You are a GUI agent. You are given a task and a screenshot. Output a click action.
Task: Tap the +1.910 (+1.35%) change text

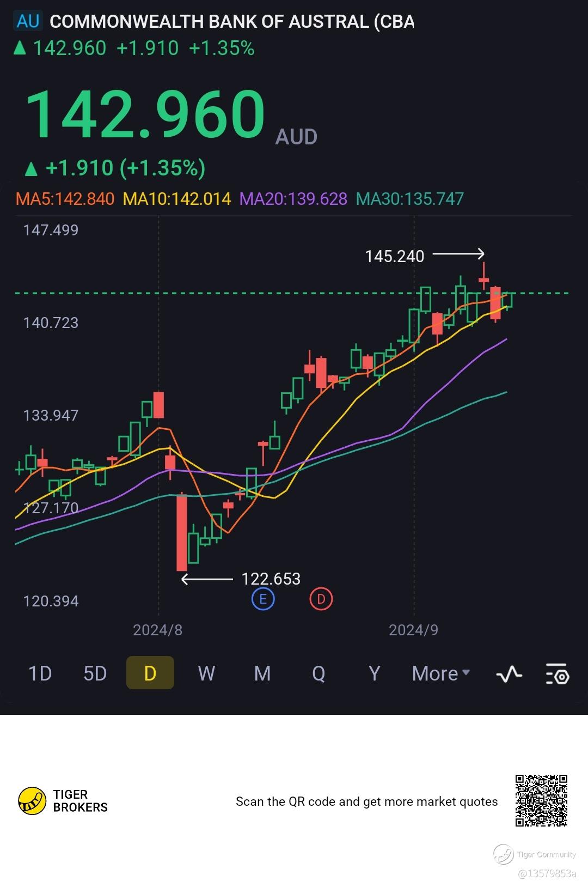pos(125,168)
